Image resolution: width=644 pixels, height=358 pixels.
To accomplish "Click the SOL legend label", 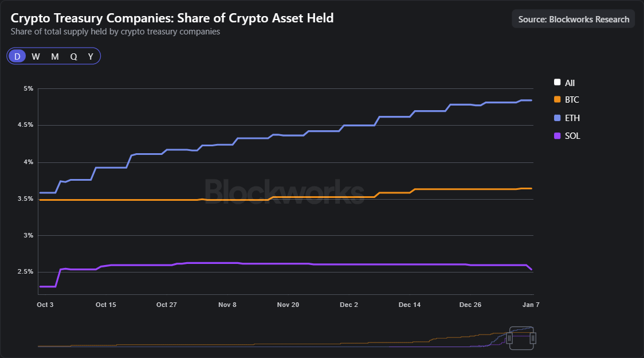I will pyautogui.click(x=572, y=136).
